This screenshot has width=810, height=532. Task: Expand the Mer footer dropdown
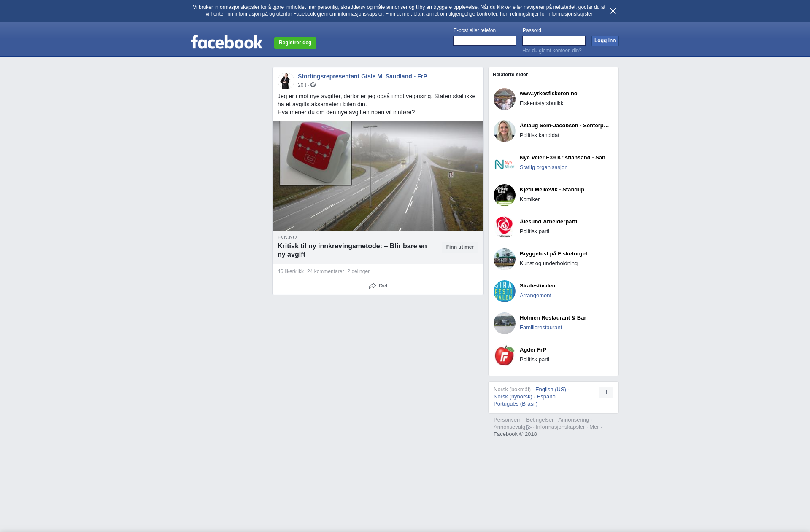coord(596,427)
